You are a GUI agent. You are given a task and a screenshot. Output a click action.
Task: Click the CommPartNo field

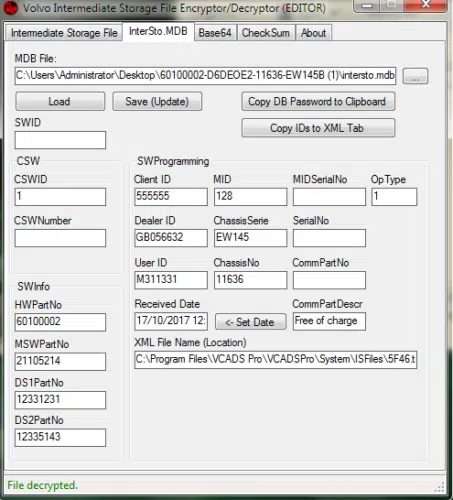[x=329, y=280]
